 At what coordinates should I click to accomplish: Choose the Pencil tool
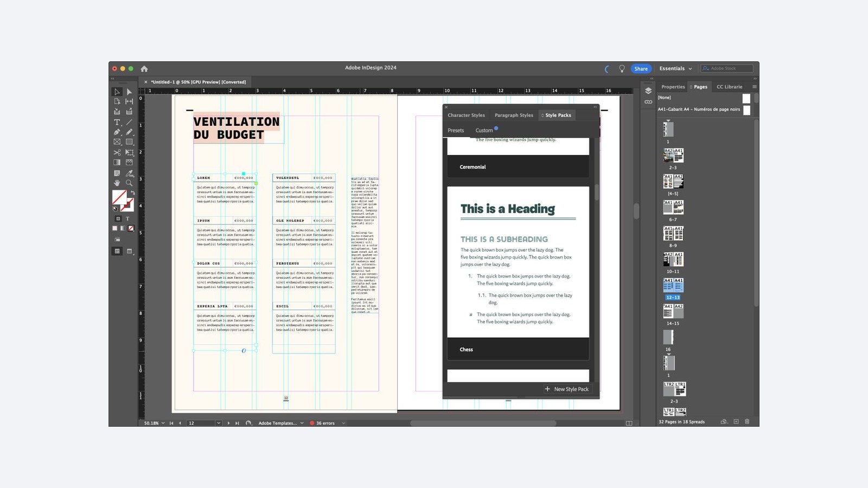pyautogui.click(x=129, y=132)
